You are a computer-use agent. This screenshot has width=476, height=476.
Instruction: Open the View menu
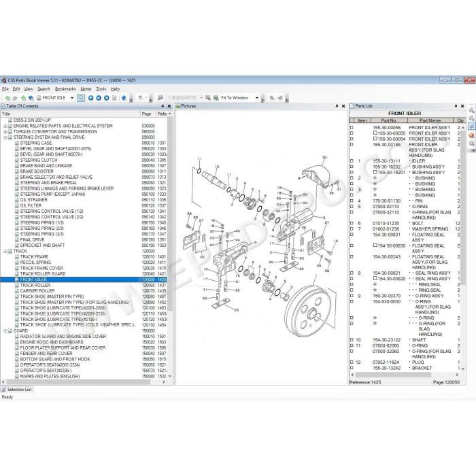pos(29,89)
